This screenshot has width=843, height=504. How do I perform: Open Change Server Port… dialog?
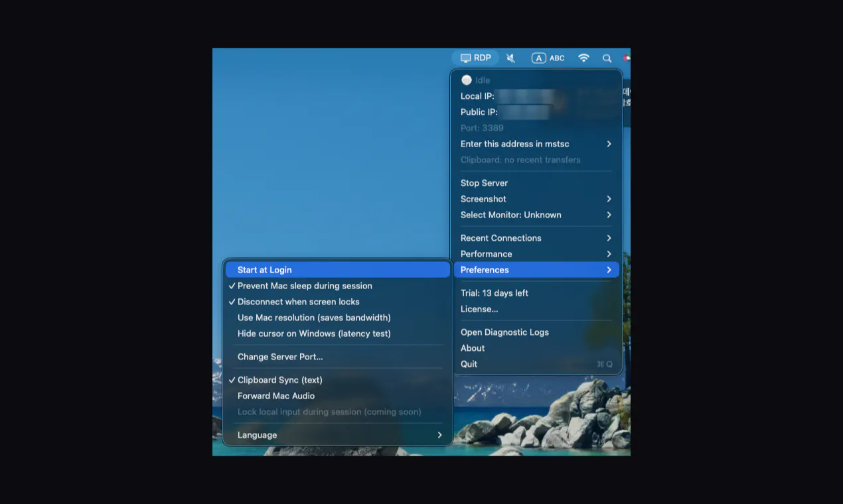tap(338, 357)
